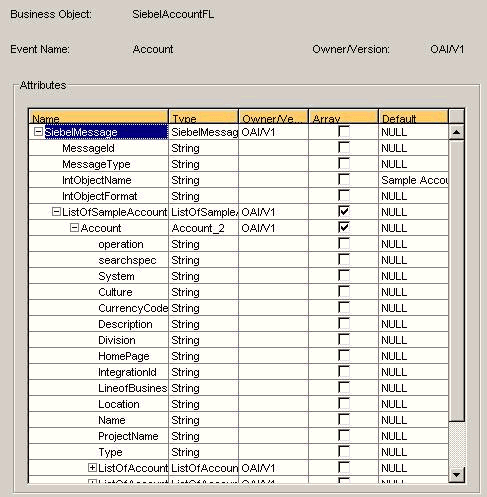Expand the ListOfAccount node below Type
This screenshot has width=487, height=497.
(x=92, y=468)
